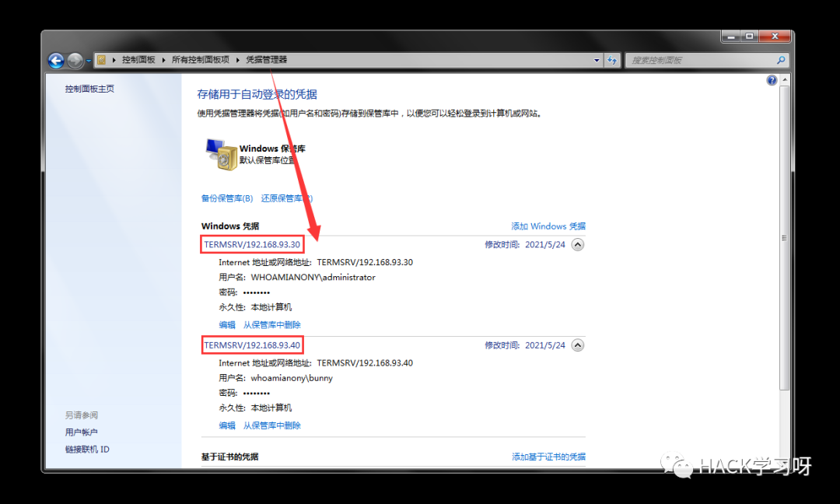Click the 修改时间: 2021/5/24 text of the 192.168.93.40 credential
Viewport: 840px width, 504px height.
pos(525,345)
